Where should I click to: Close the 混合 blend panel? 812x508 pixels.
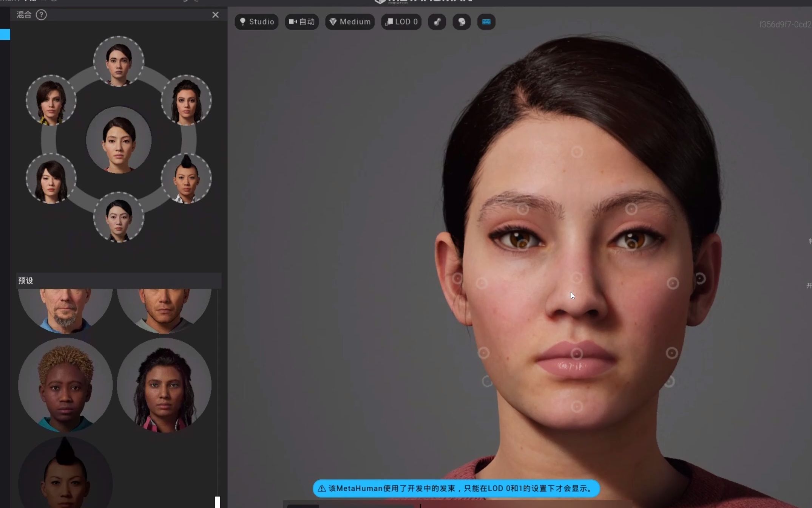pos(215,15)
